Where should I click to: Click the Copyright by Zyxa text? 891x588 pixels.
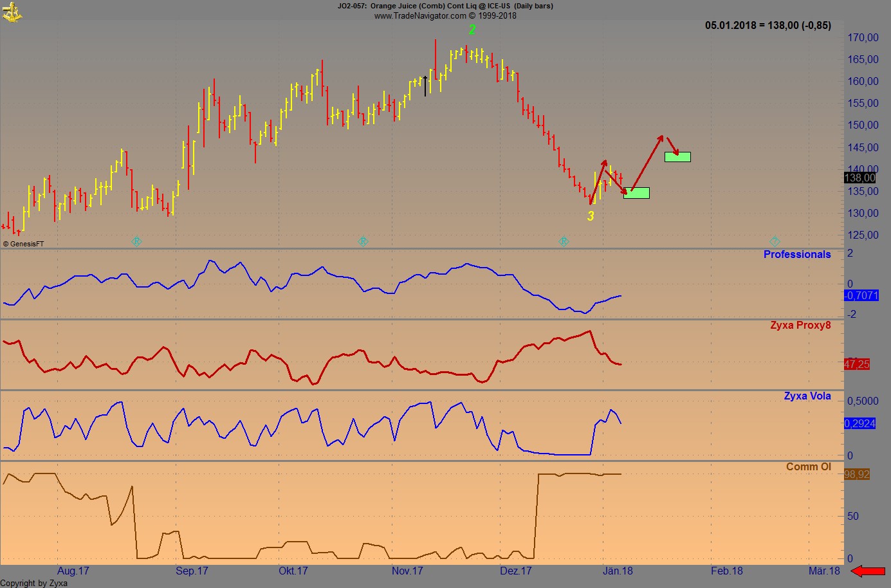coord(33,583)
